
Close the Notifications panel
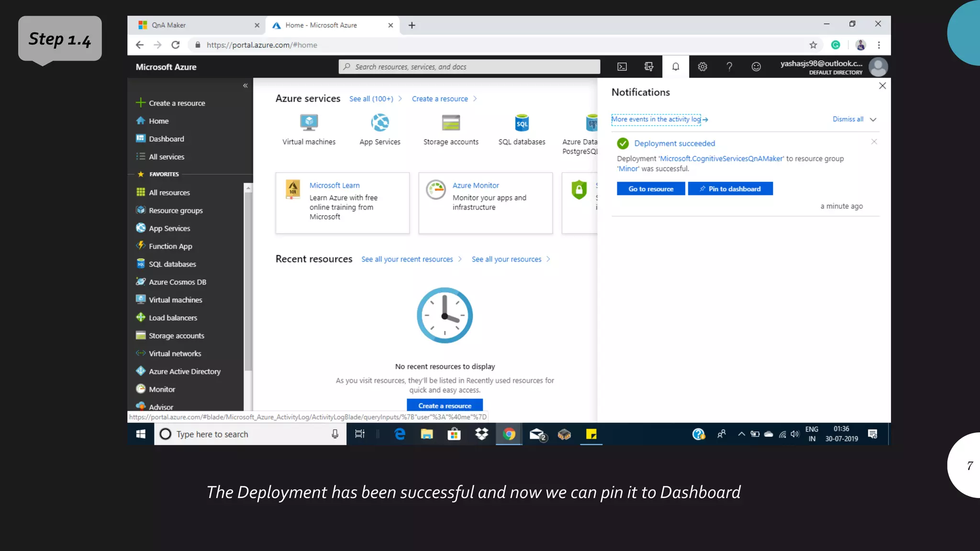[882, 86]
